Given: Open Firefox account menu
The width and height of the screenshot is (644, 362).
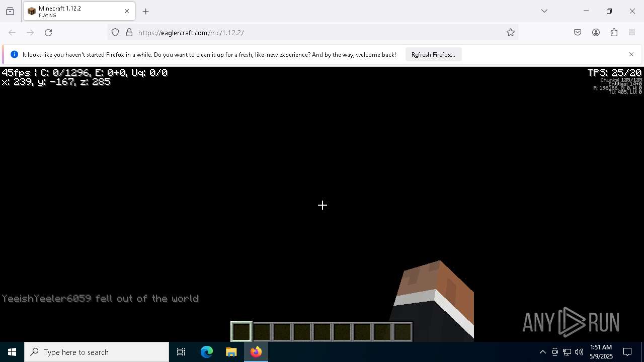Looking at the screenshot, I should point(596,33).
